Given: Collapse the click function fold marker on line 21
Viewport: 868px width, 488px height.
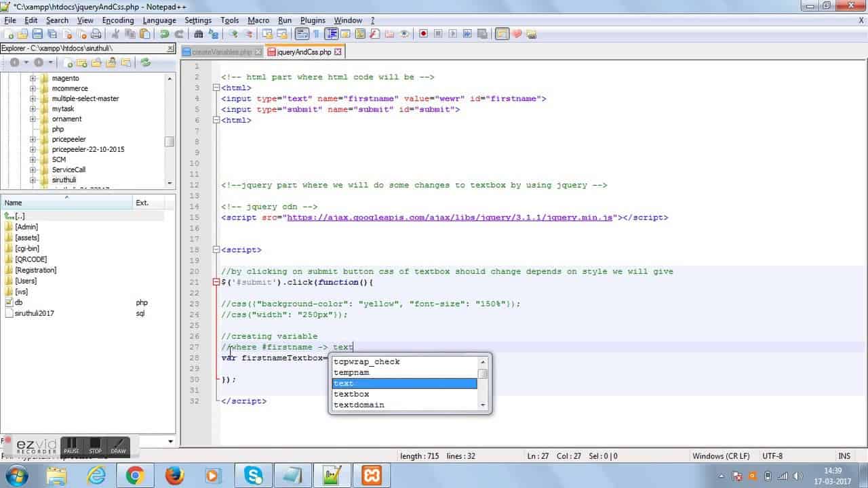Looking at the screenshot, I should [216, 282].
